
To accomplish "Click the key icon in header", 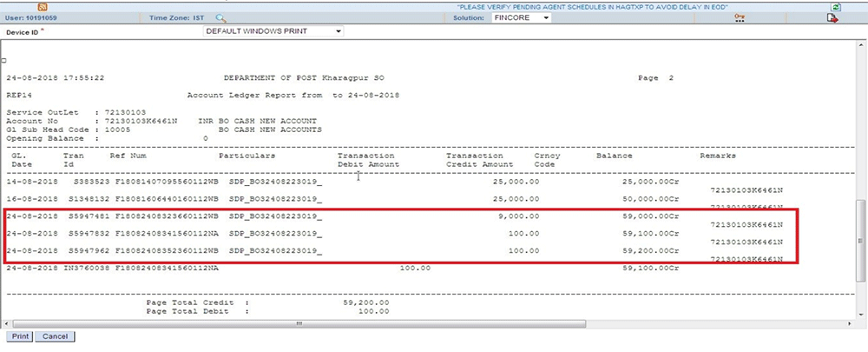I will point(740,17).
